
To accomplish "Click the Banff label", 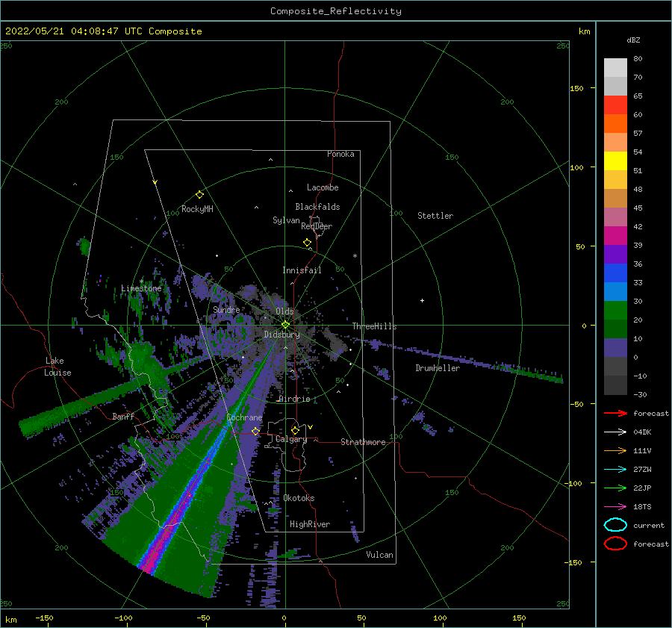I will click(x=123, y=416).
